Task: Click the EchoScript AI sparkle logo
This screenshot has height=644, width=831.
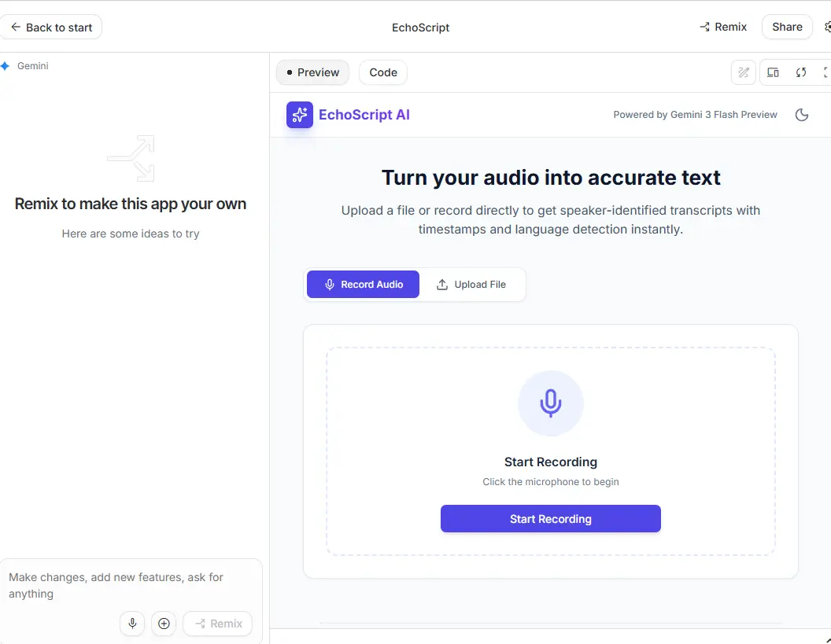Action: click(300, 115)
